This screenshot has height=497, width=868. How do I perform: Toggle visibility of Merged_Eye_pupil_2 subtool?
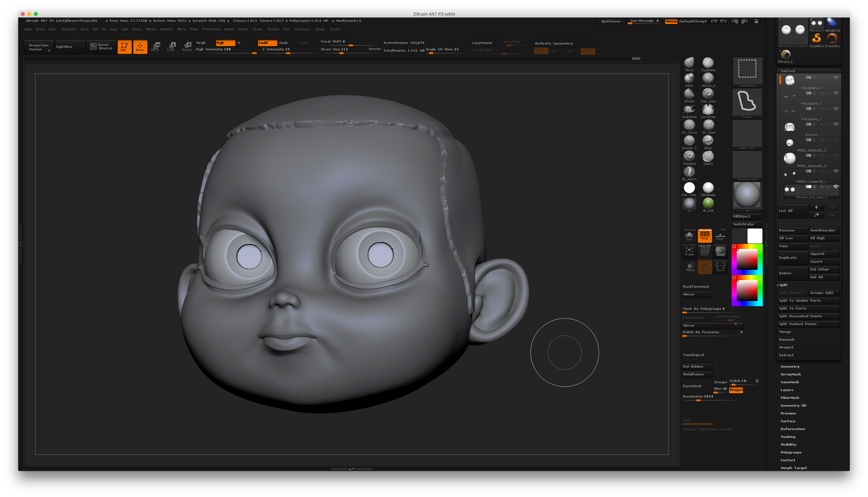[836, 187]
